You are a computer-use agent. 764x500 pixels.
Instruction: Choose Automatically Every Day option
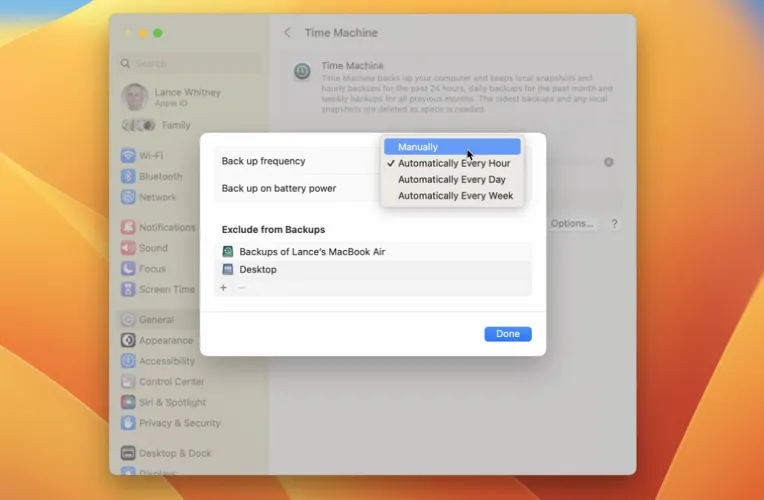(x=451, y=180)
